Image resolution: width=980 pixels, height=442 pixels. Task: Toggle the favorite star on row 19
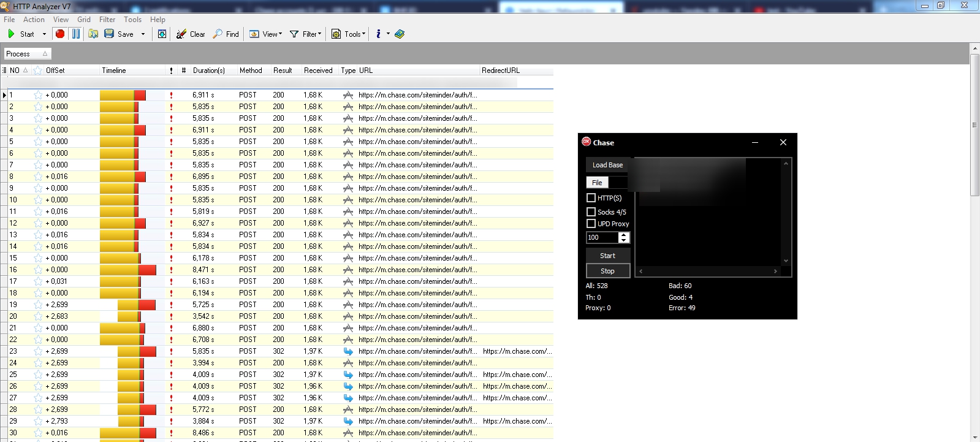click(38, 305)
